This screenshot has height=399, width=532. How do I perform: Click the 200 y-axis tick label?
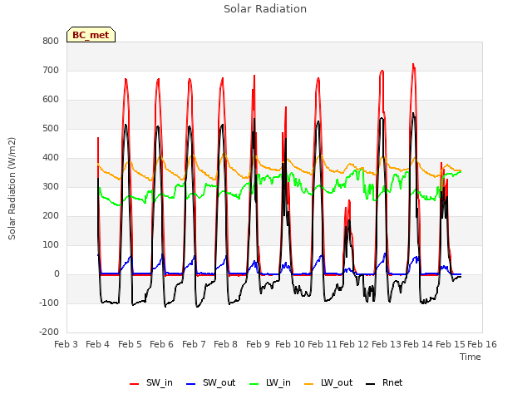tap(51, 216)
